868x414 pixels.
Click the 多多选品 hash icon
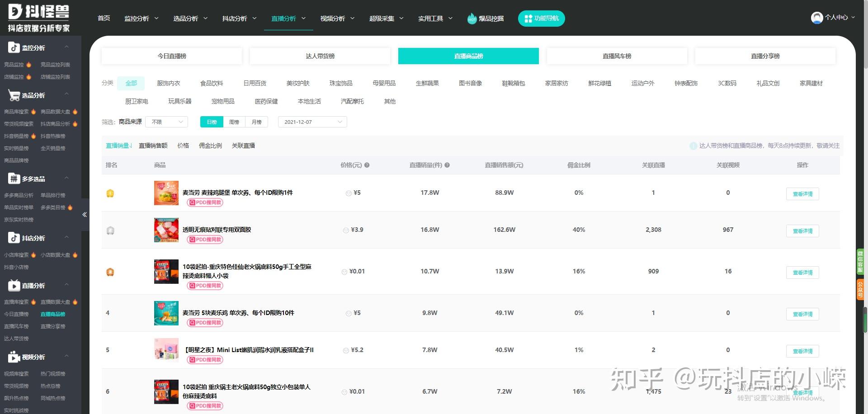14,179
